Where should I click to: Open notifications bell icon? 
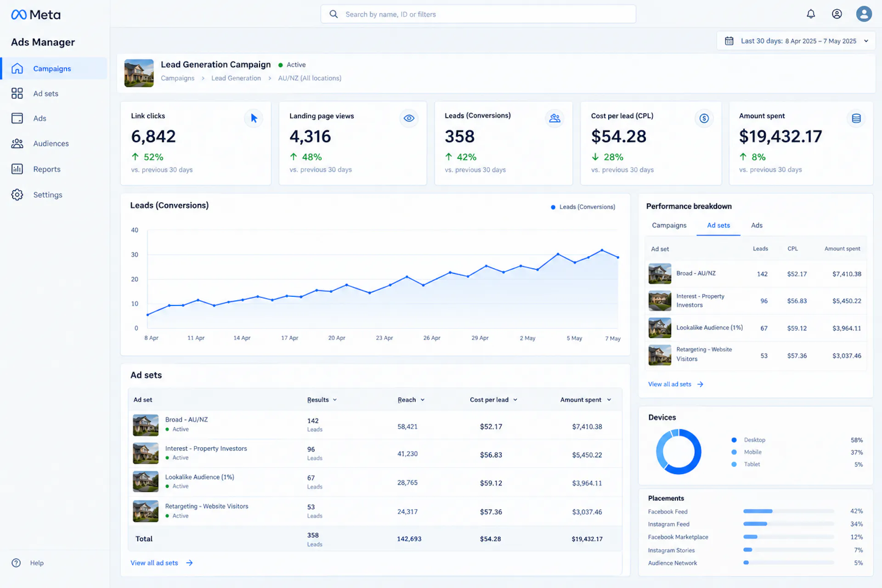811,14
